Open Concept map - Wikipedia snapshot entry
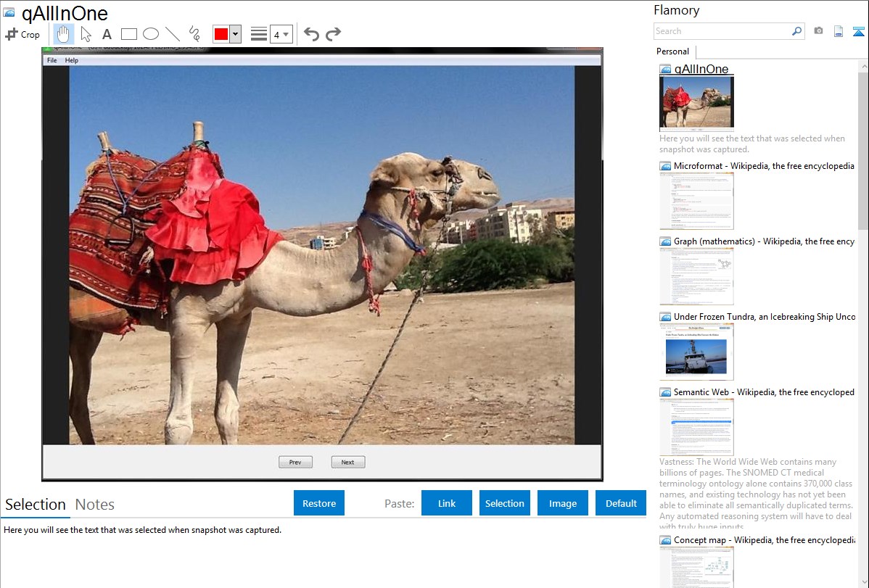The width and height of the screenshot is (869, 588). (x=764, y=539)
